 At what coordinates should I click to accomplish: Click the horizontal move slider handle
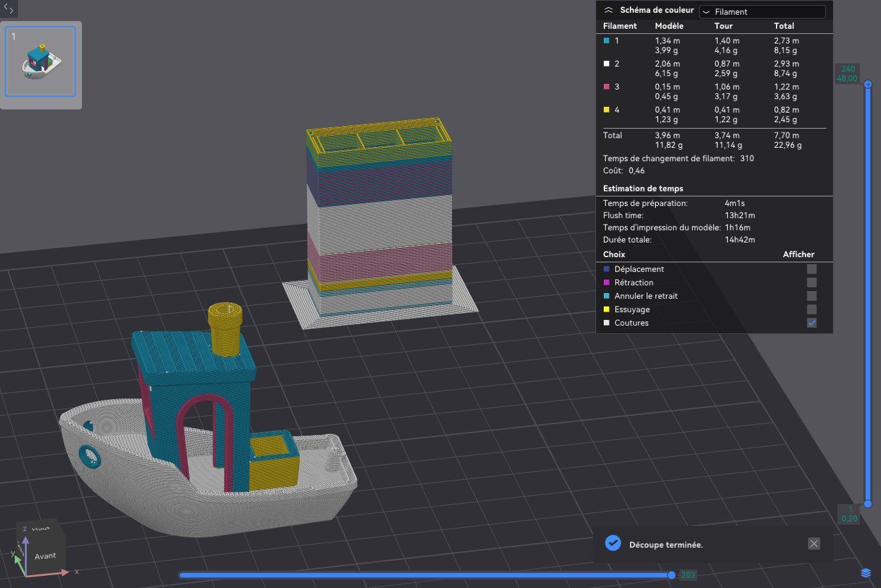click(671, 575)
